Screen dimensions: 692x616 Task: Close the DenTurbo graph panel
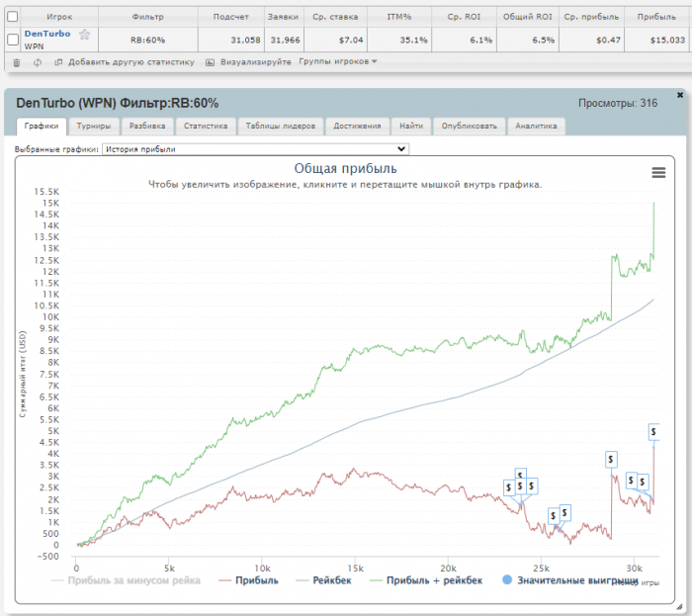(680, 95)
